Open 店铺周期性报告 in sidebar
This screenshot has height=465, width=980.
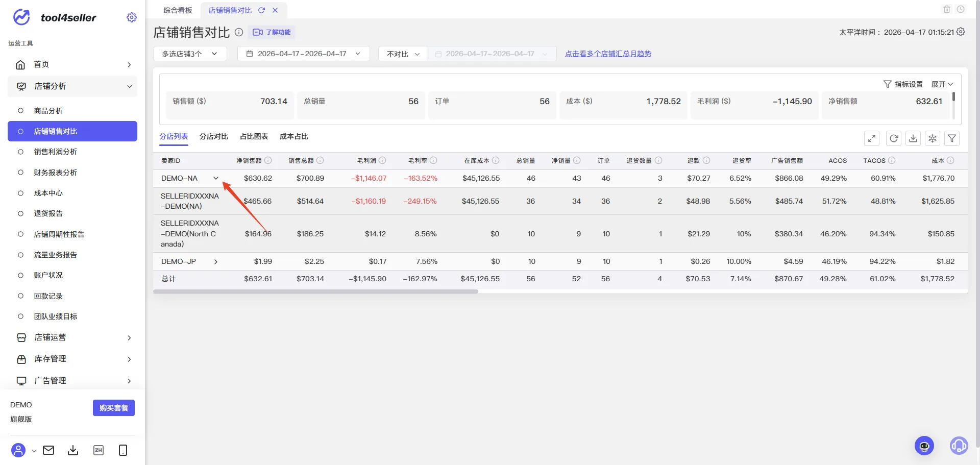point(72,234)
